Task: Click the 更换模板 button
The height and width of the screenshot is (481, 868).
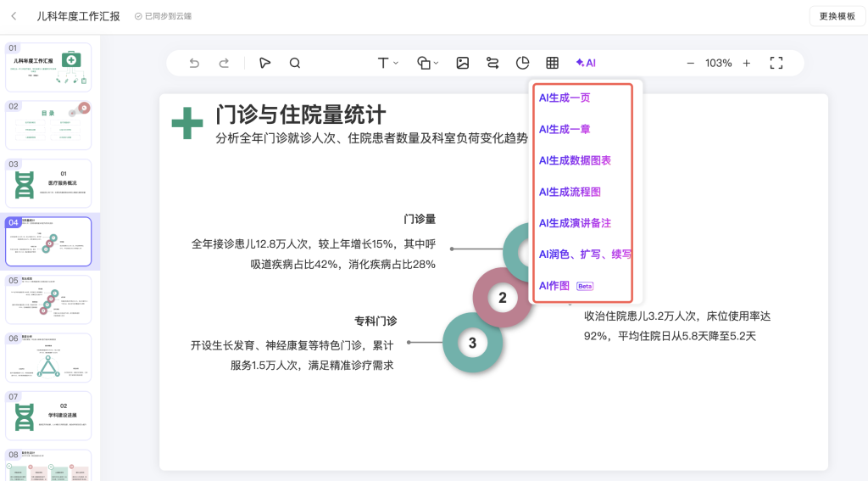Action: coord(837,16)
